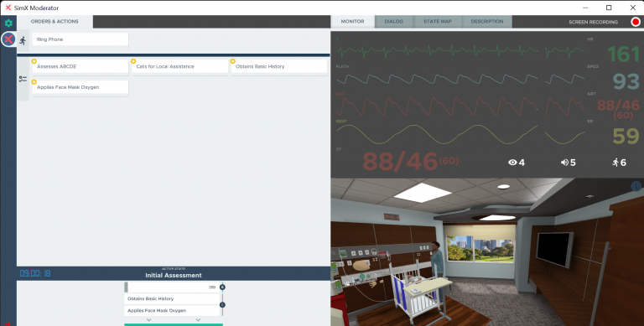Select the running-person actions icon
Image resolution: width=644 pixels, height=326 pixels.
23,40
